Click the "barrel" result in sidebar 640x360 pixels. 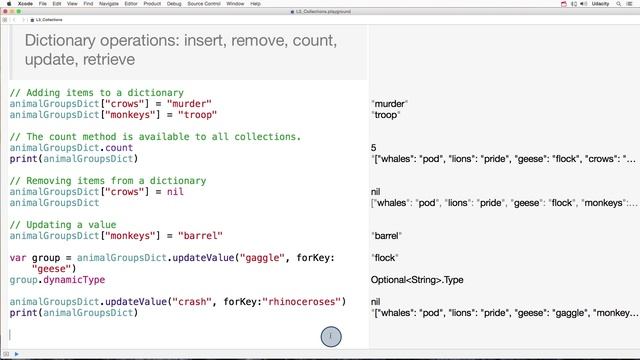coord(387,236)
